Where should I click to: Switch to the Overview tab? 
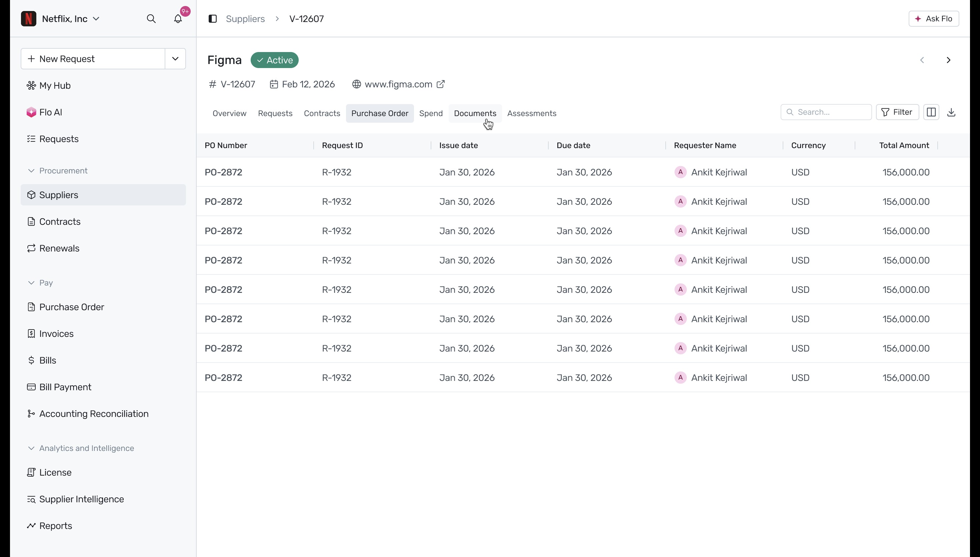pyautogui.click(x=229, y=114)
